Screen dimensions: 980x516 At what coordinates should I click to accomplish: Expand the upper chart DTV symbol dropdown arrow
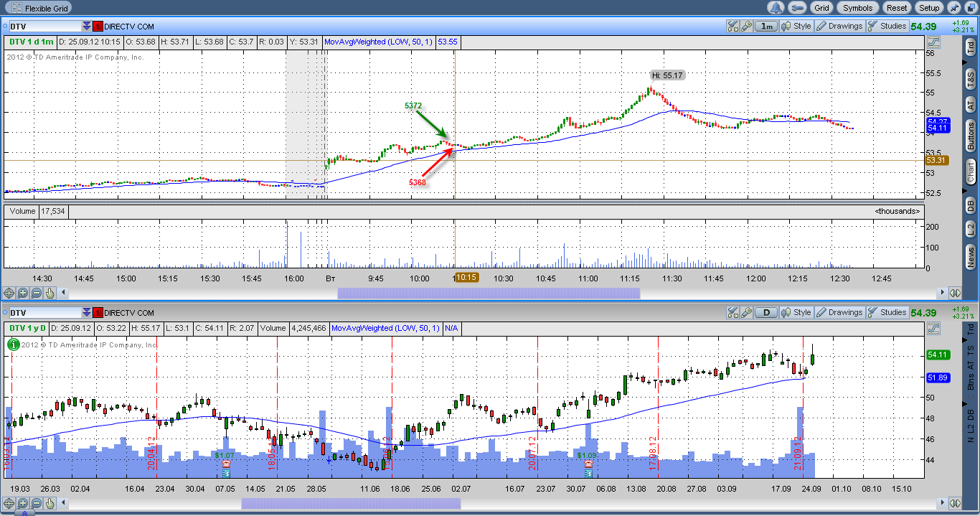click(x=86, y=26)
